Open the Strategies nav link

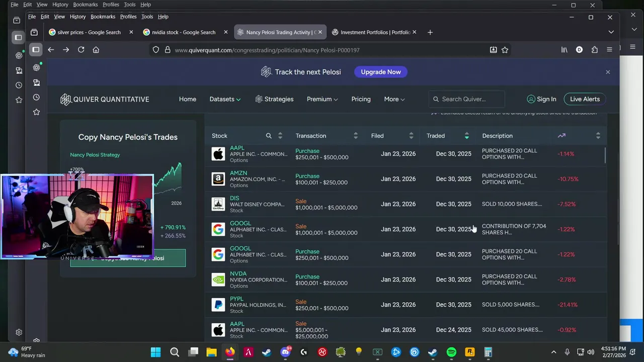point(274,99)
